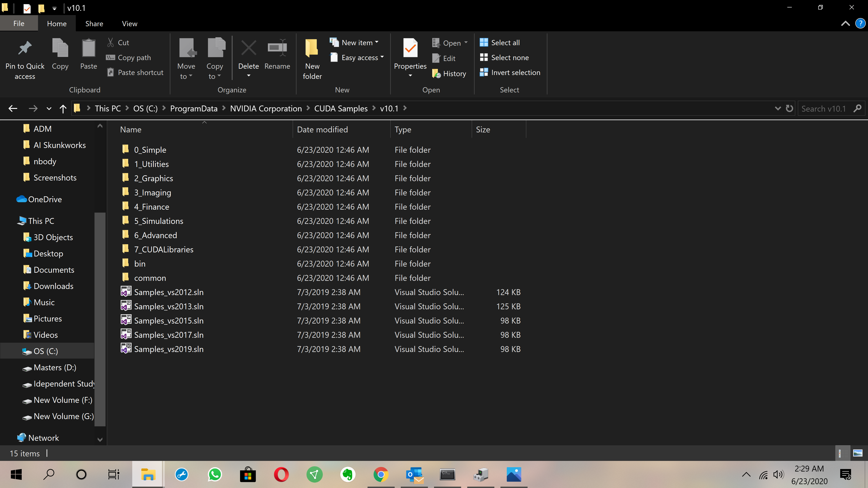Select Samples_vs2019.sln file
This screenshot has width=868, height=488.
click(x=168, y=349)
